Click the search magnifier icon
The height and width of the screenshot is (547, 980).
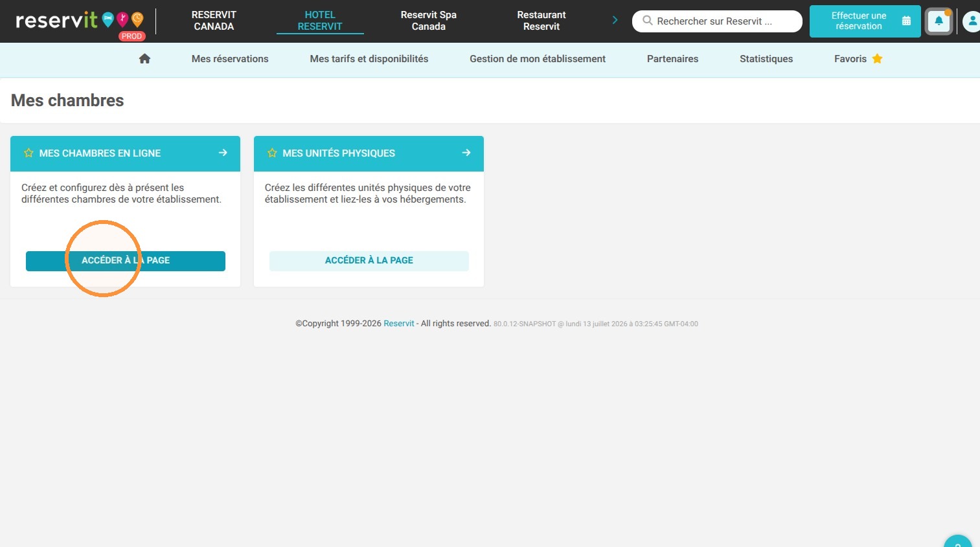[x=647, y=21]
